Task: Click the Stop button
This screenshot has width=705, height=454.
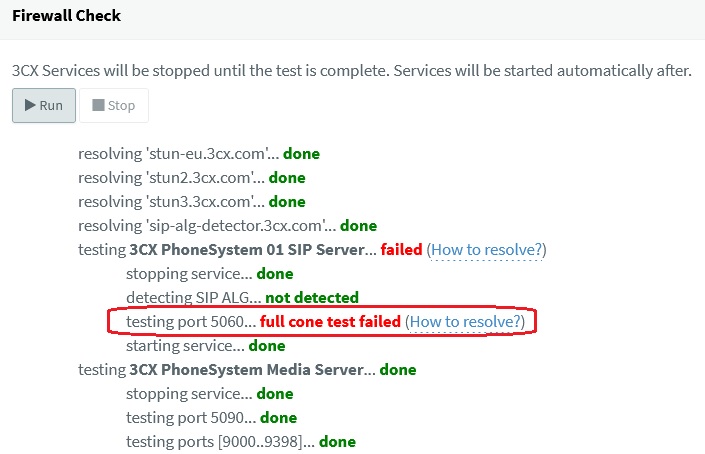Action: pos(114,106)
